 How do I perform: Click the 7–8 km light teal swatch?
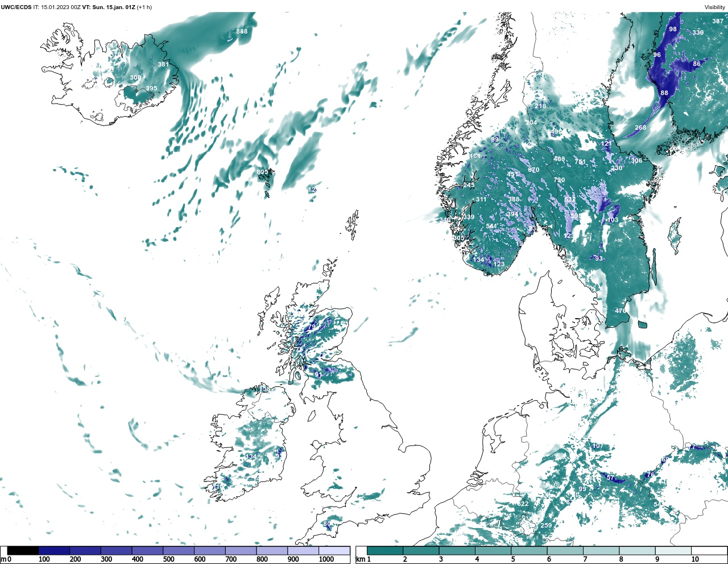601,550
